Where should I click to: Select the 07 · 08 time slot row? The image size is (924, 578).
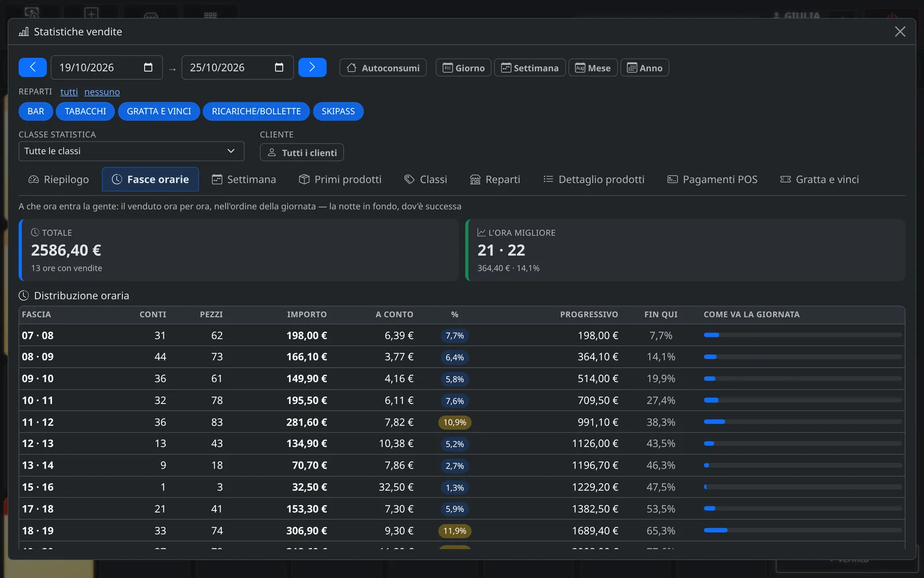coord(462,335)
